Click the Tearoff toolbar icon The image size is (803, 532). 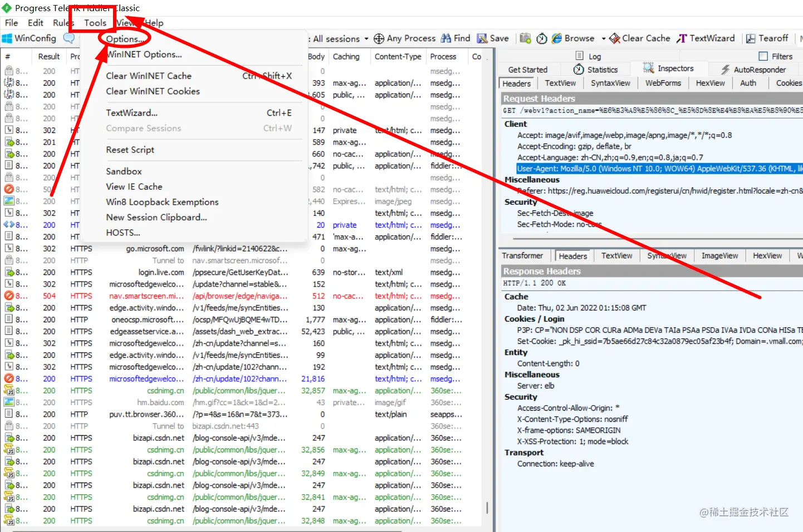click(751, 38)
